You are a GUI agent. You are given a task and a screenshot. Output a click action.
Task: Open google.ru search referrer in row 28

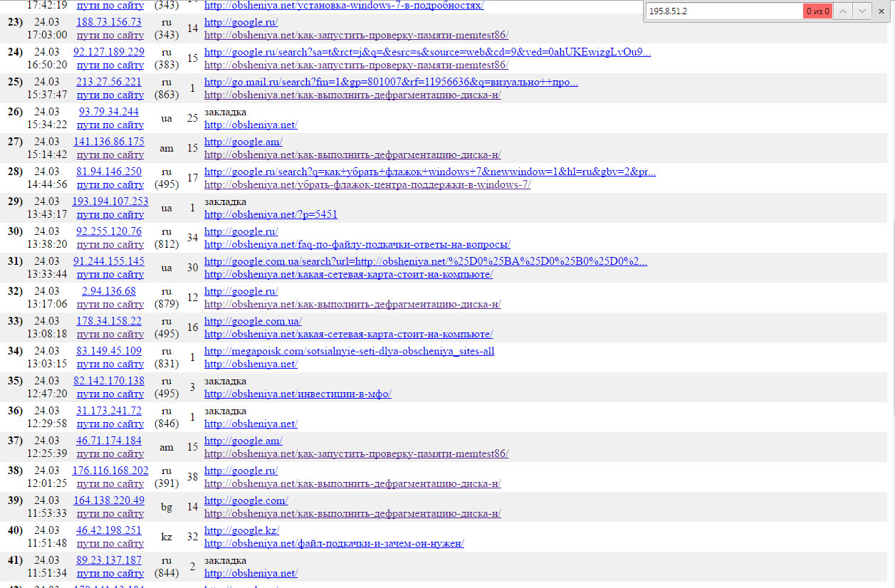(x=430, y=172)
